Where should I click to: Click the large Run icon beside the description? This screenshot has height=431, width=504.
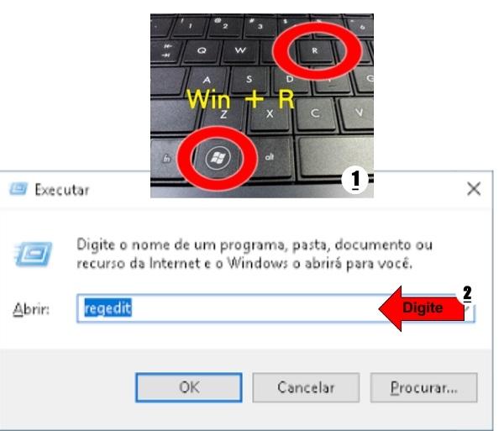[x=33, y=255]
